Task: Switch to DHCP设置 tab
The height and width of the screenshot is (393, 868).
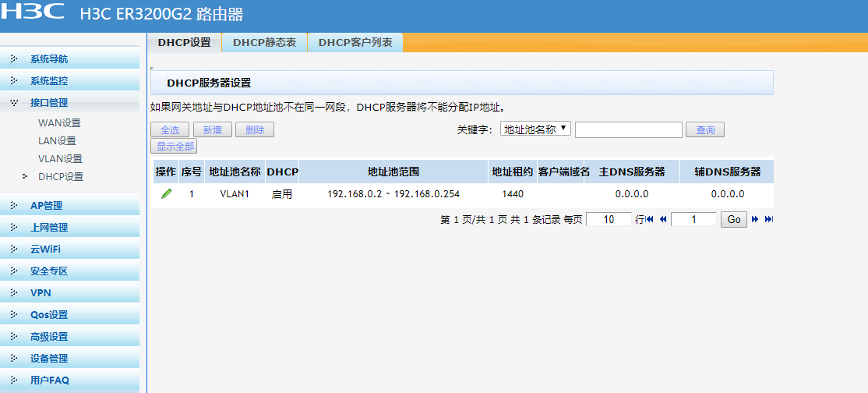Action: tap(185, 43)
